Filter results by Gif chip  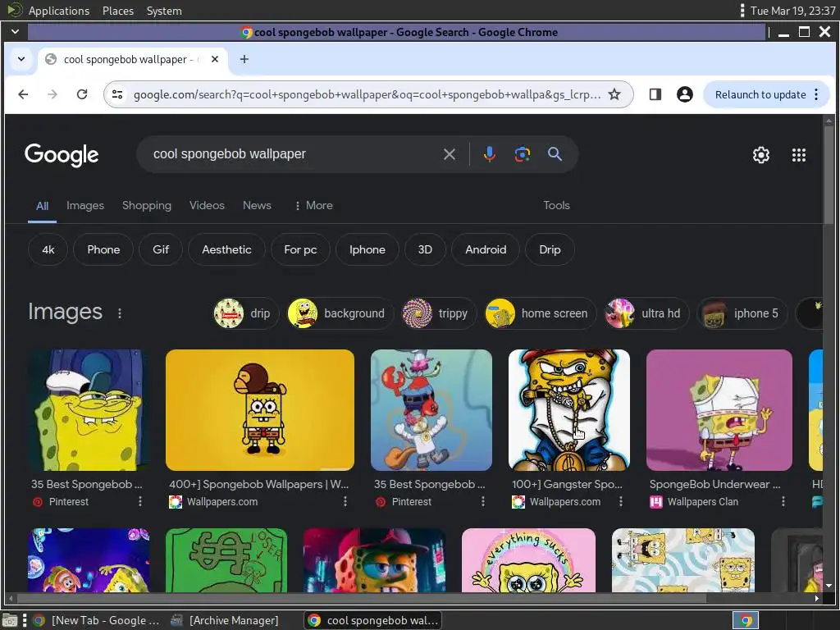pos(161,249)
